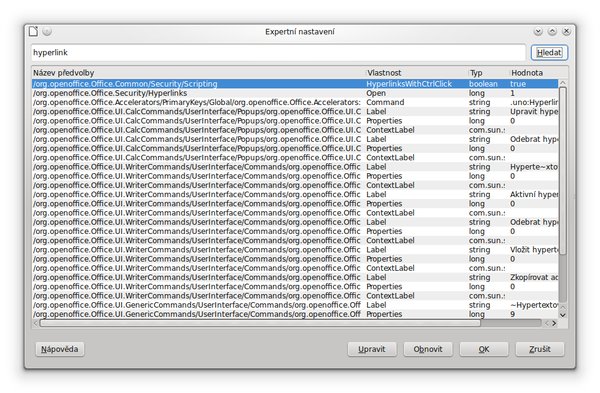This screenshot has width=600, height=393.
Task: Click the 'Open' property cell
Action: point(376,93)
